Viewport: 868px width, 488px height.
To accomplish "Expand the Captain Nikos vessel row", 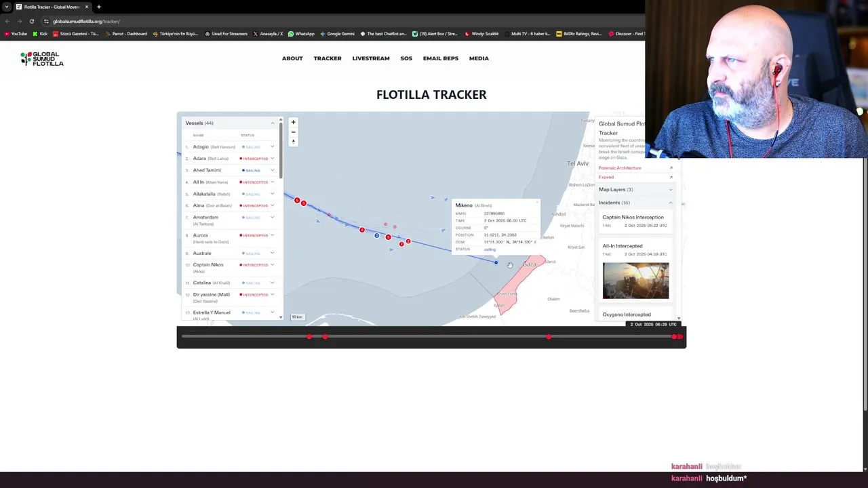I will click(x=273, y=265).
